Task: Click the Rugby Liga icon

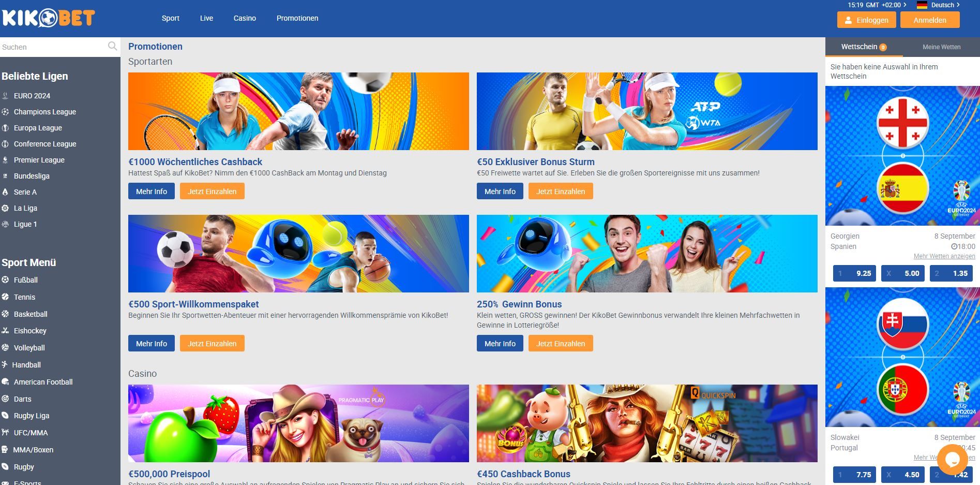Action: (x=5, y=416)
